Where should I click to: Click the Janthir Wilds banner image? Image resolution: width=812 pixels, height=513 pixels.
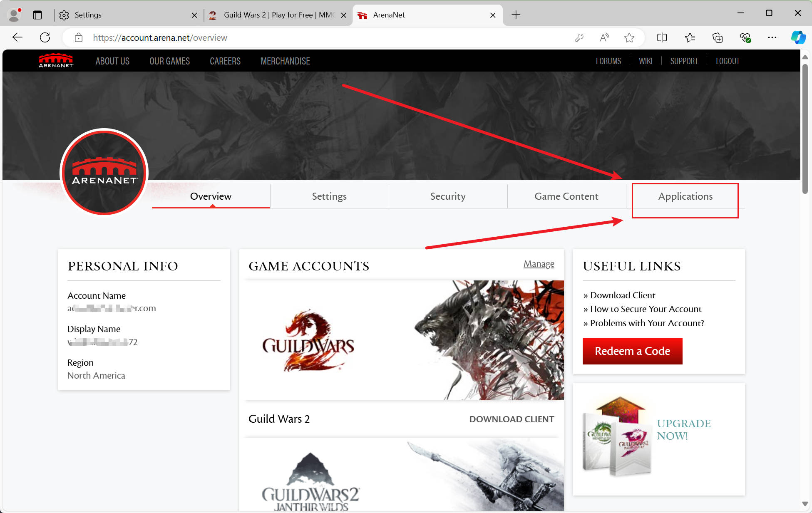pyautogui.click(x=405, y=474)
